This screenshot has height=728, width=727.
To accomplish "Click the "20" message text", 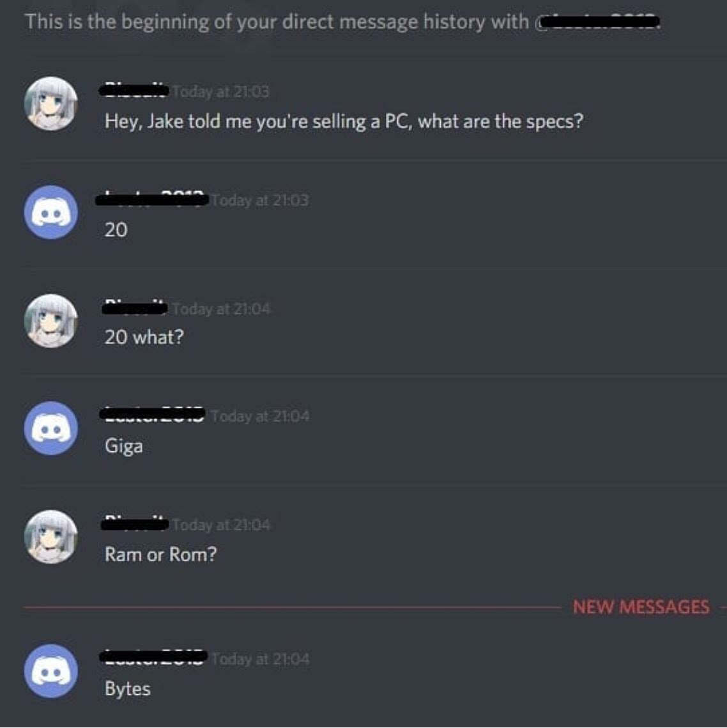I will coord(116,230).
